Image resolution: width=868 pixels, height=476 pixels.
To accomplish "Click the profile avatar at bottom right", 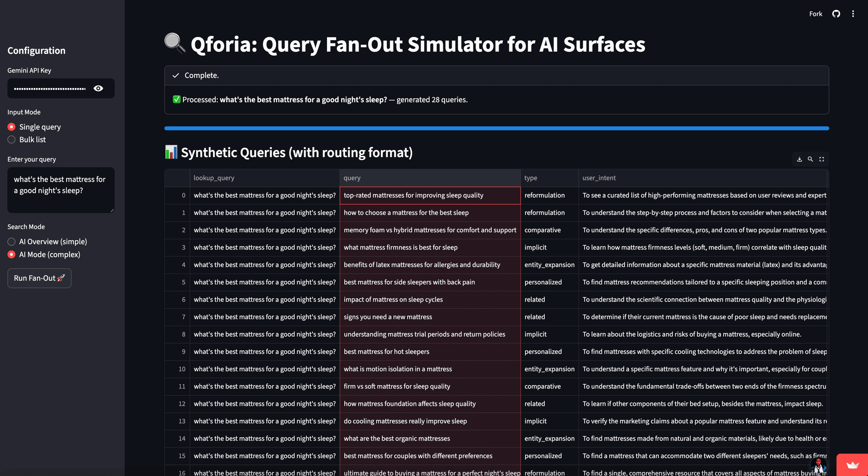I will [x=818, y=466].
